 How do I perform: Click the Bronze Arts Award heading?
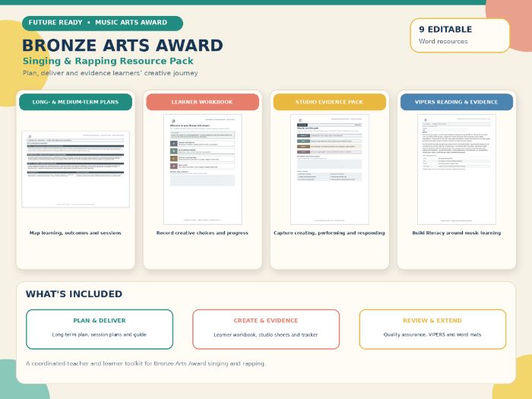(122, 46)
